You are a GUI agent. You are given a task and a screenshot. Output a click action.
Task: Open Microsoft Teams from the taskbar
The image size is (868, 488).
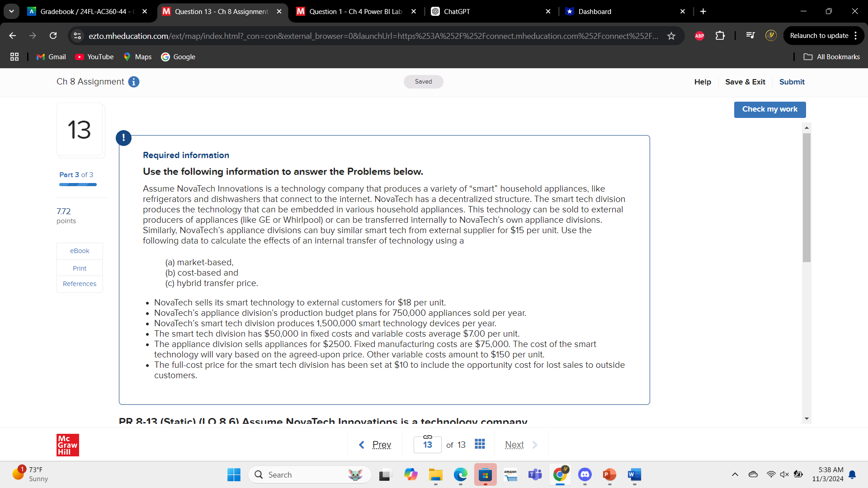click(x=535, y=475)
